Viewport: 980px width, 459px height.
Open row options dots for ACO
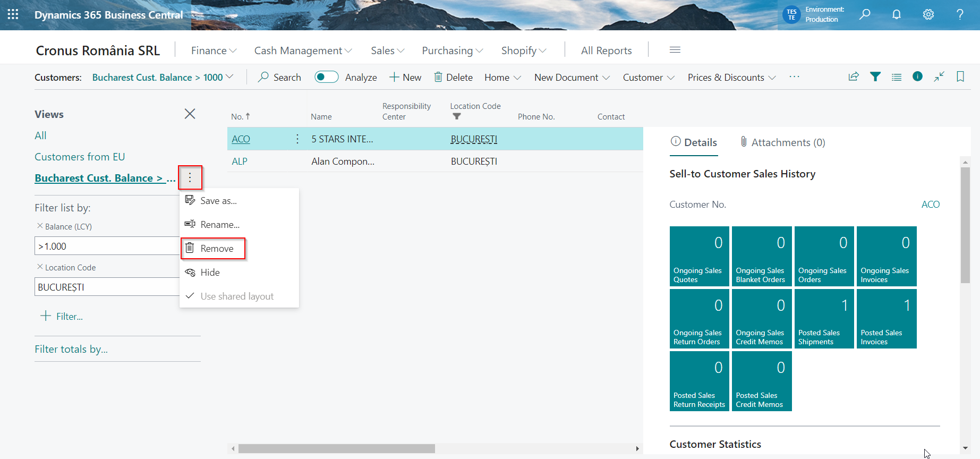pyautogui.click(x=297, y=139)
